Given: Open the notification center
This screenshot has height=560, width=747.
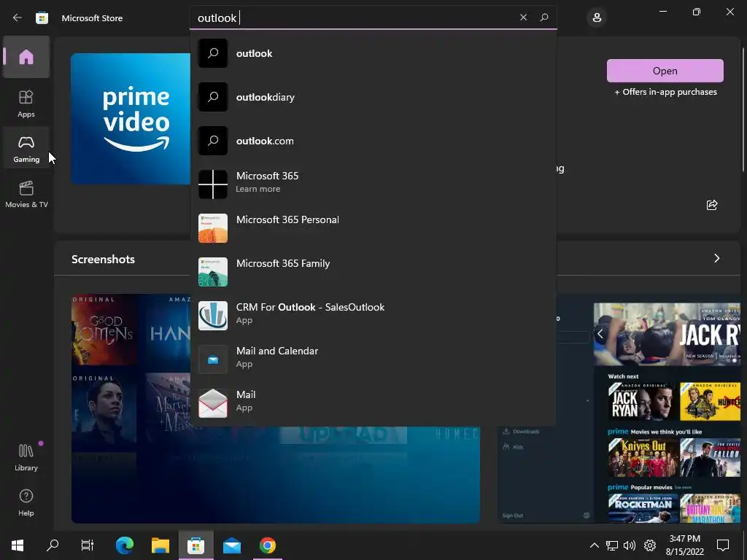Looking at the screenshot, I should [723, 545].
